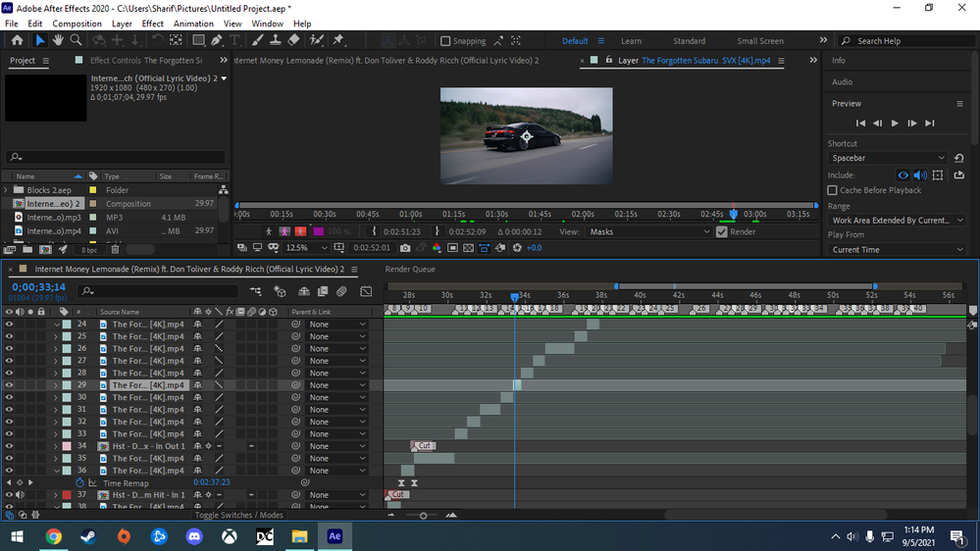Screen dimensions: 980x551
Task: Select the Clone Stamp tool
Action: (x=275, y=40)
